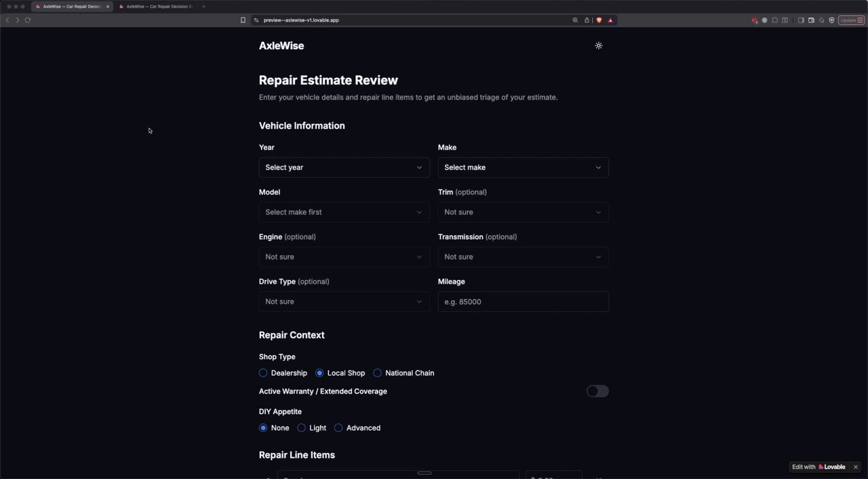Open site settings icon beside URL

[256, 20]
